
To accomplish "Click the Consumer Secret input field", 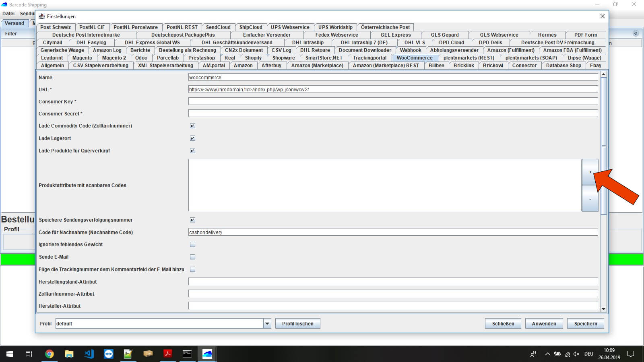I will (393, 113).
